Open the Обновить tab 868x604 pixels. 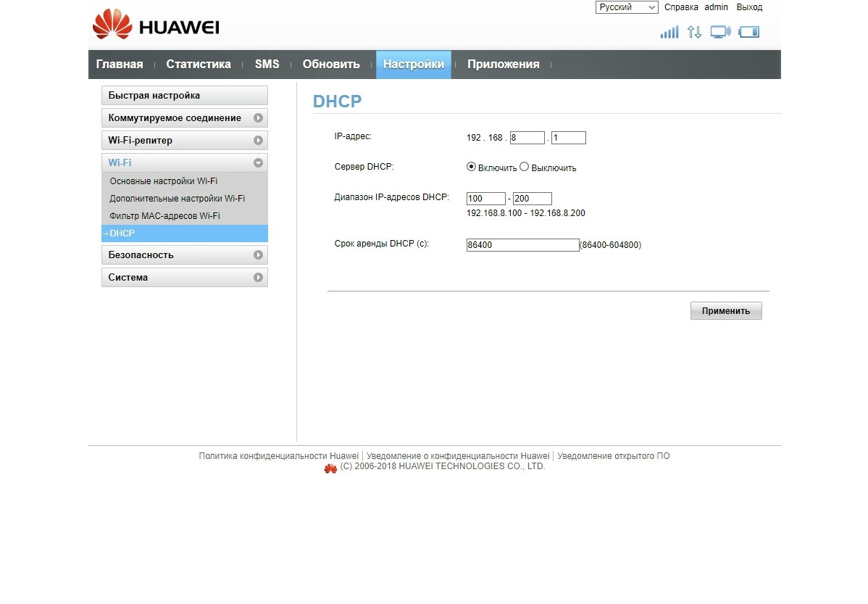(x=331, y=65)
